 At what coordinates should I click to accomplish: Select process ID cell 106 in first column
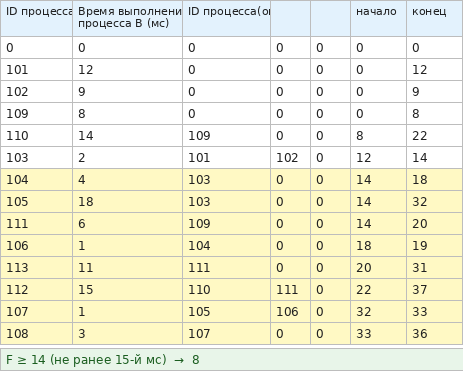pyautogui.click(x=36, y=246)
